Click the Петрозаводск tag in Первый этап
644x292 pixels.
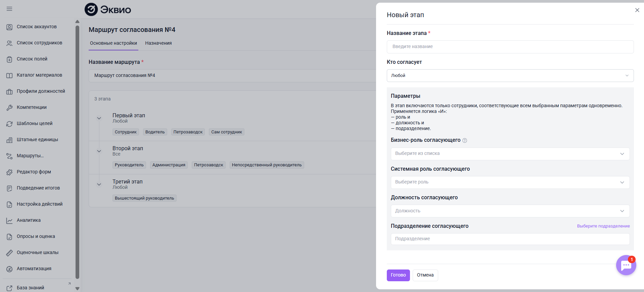tap(188, 132)
